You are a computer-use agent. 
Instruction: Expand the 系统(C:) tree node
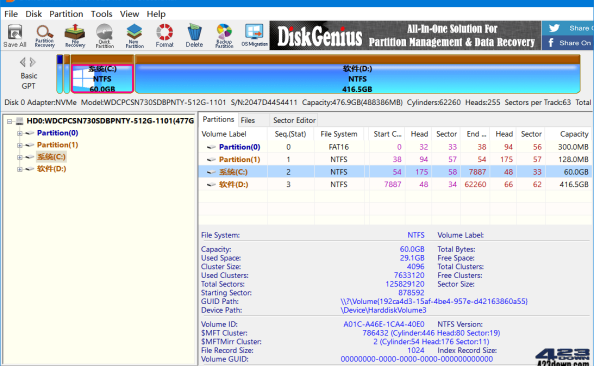click(19, 157)
